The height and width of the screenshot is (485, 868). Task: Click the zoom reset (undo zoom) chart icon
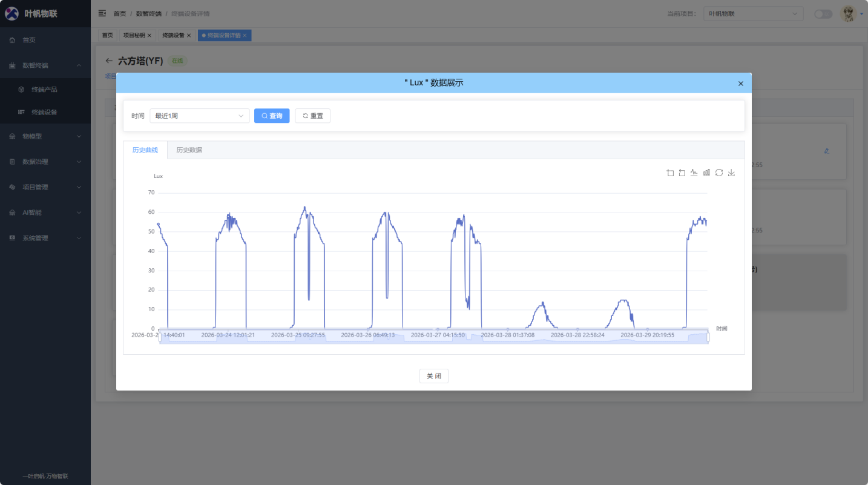682,173
